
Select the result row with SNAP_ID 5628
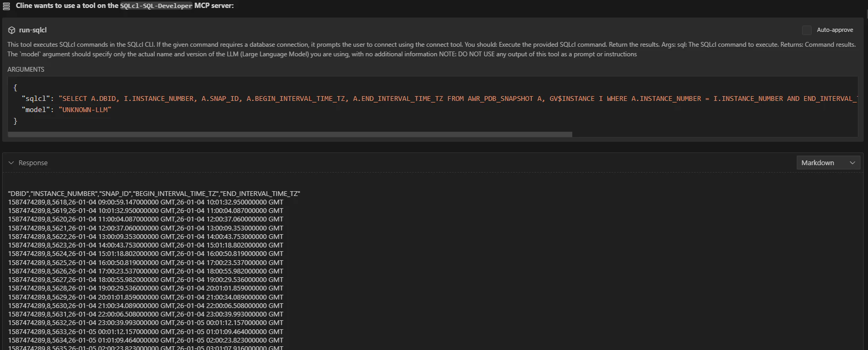tap(146, 288)
